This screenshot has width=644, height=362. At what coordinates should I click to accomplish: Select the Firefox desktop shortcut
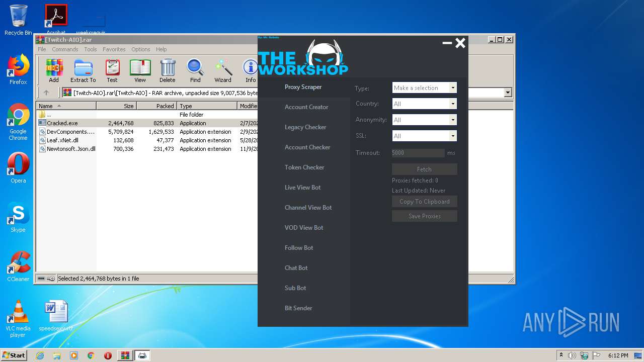tap(18, 69)
